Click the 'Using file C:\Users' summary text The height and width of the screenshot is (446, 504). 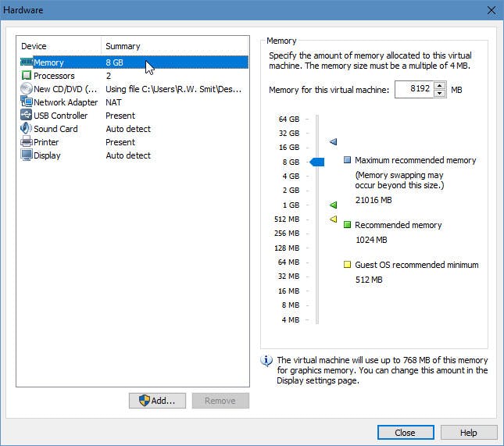[x=173, y=89]
